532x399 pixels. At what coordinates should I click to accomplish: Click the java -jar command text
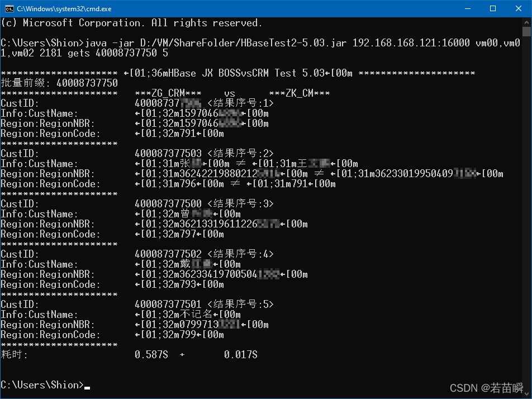pyautogui.click(x=260, y=48)
